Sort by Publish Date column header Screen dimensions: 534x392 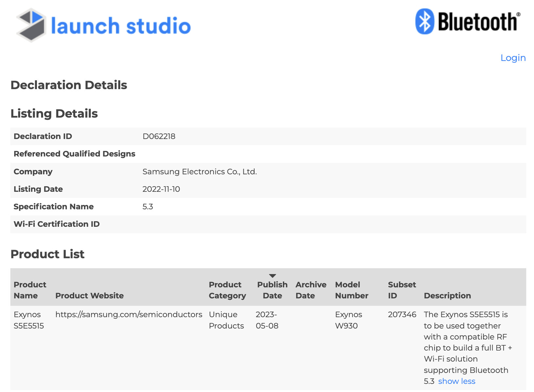pos(272,290)
